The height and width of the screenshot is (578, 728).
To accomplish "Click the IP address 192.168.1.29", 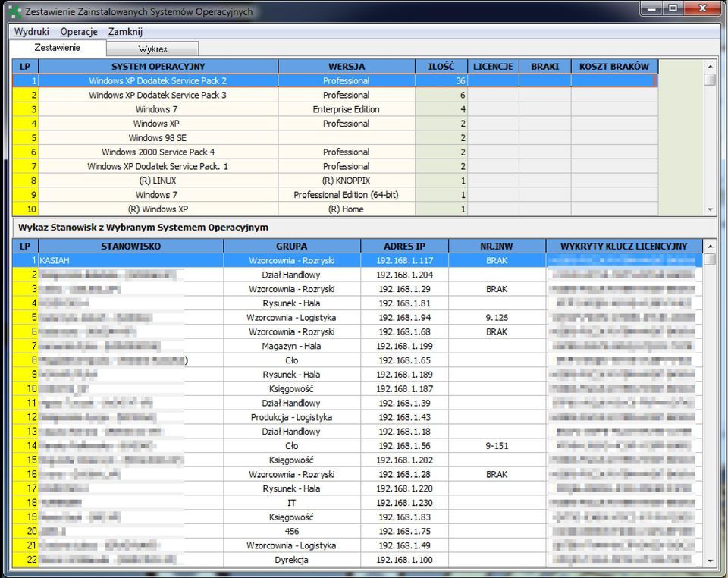I will (404, 289).
